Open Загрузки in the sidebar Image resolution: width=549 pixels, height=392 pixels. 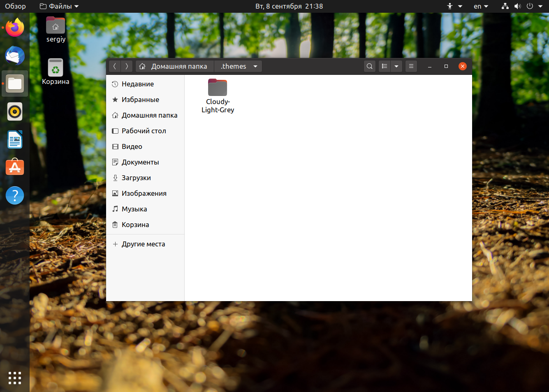pyautogui.click(x=145, y=178)
